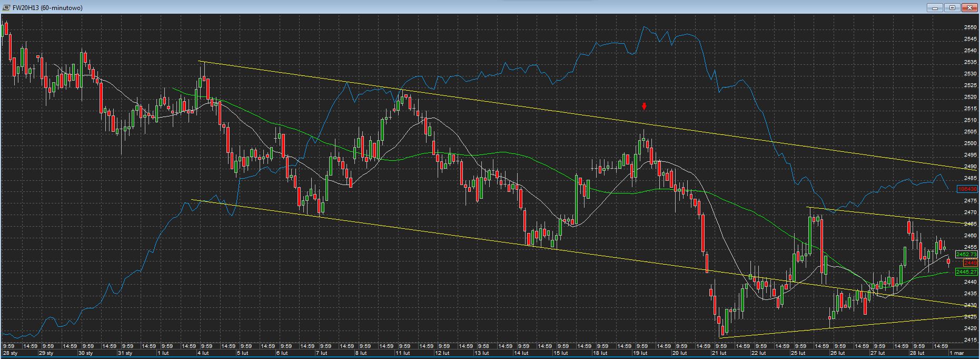Click the 2515 price axis label
Viewport: 980px width, 359px height.
click(969, 109)
